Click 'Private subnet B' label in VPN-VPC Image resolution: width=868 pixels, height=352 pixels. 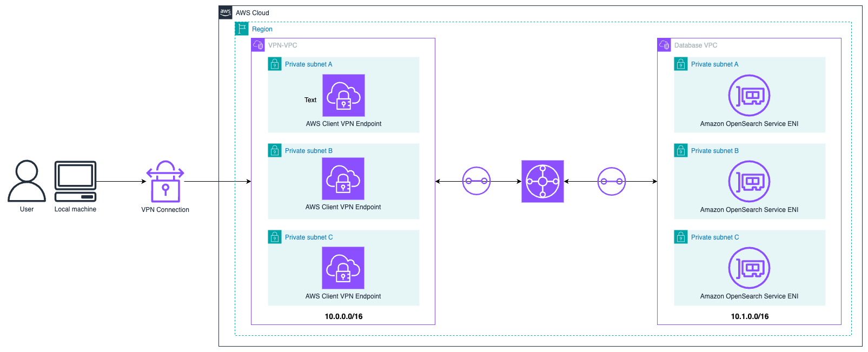point(309,151)
